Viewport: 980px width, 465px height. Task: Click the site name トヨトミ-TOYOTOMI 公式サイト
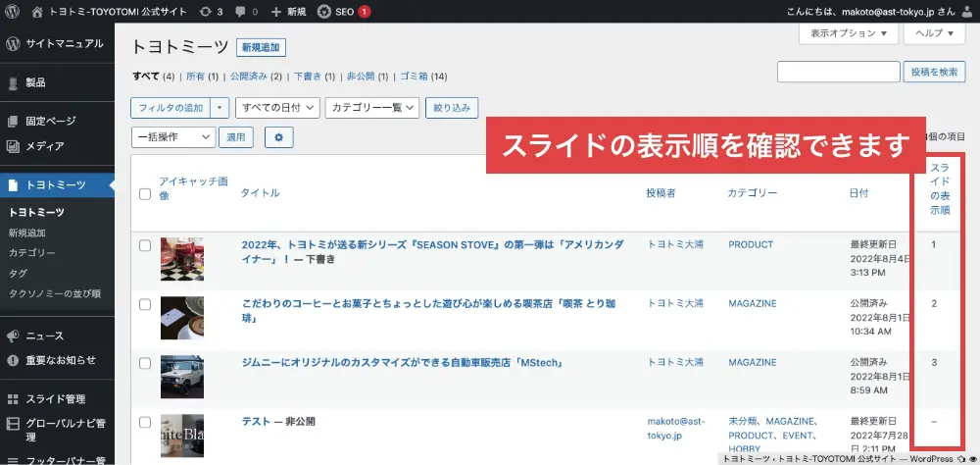point(120,11)
